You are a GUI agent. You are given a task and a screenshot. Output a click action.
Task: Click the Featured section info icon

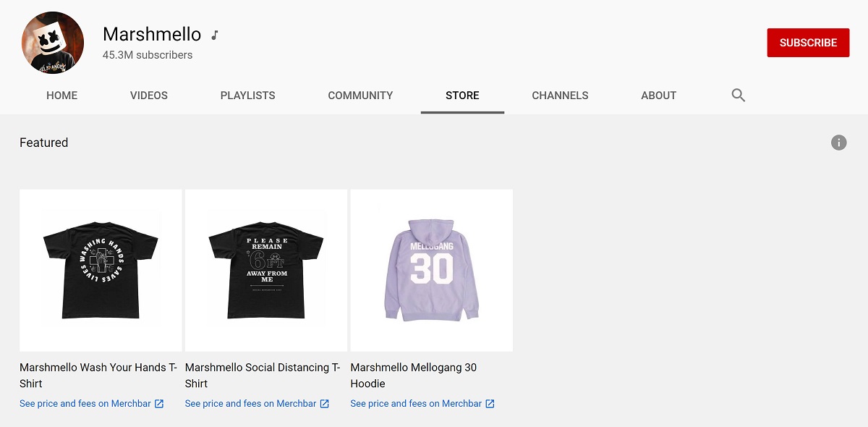[838, 143]
